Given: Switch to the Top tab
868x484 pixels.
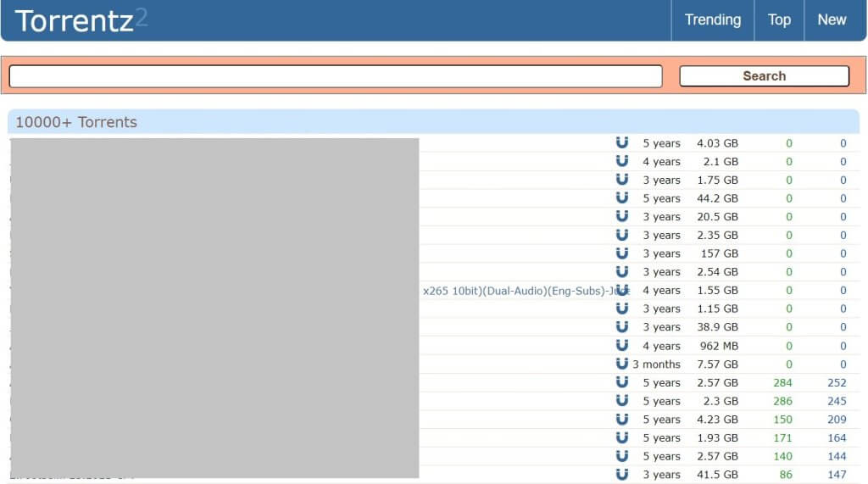Looking at the screenshot, I should point(779,20).
